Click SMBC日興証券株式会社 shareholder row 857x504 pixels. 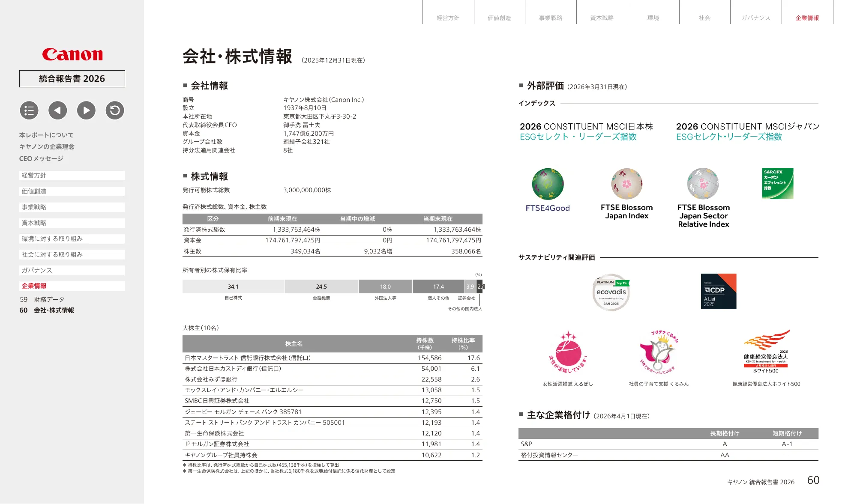pos(333,401)
